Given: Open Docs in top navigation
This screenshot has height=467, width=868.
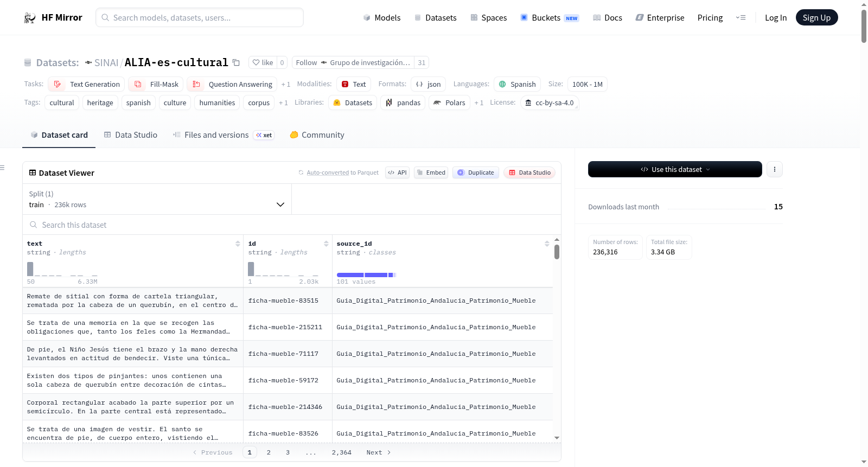Looking at the screenshot, I should (x=608, y=18).
